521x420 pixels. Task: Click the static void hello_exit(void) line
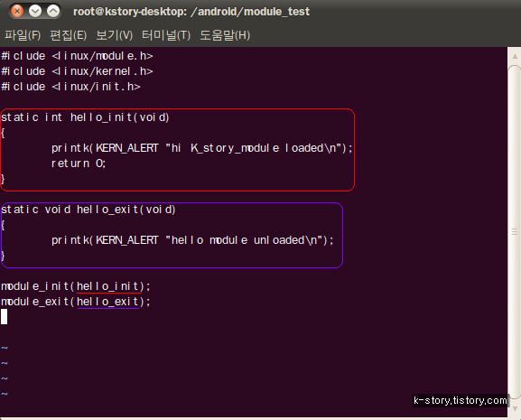pyautogui.click(x=88, y=210)
